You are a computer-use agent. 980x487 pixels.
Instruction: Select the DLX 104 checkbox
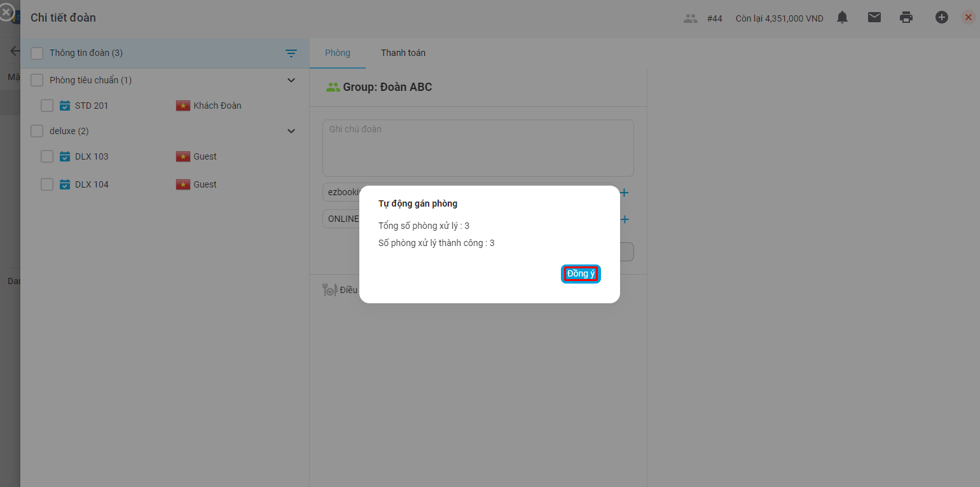pyautogui.click(x=47, y=184)
